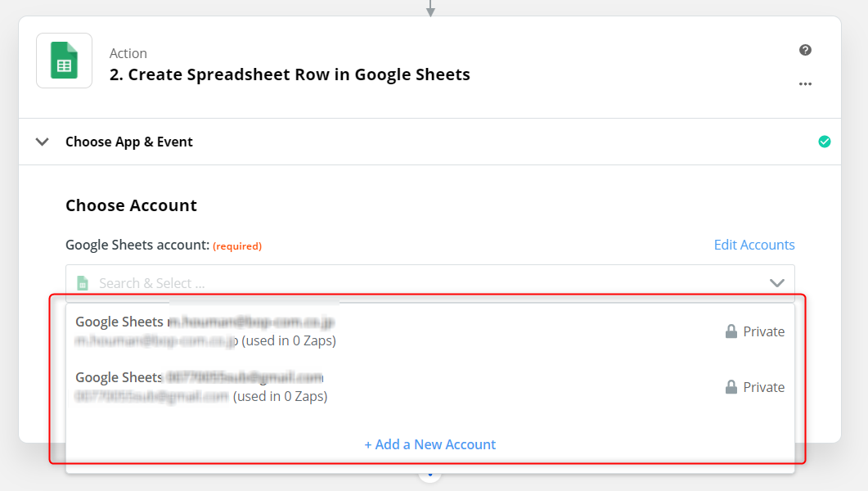Toggle the account dropdown arrow
The image size is (868, 491).
[x=776, y=283]
